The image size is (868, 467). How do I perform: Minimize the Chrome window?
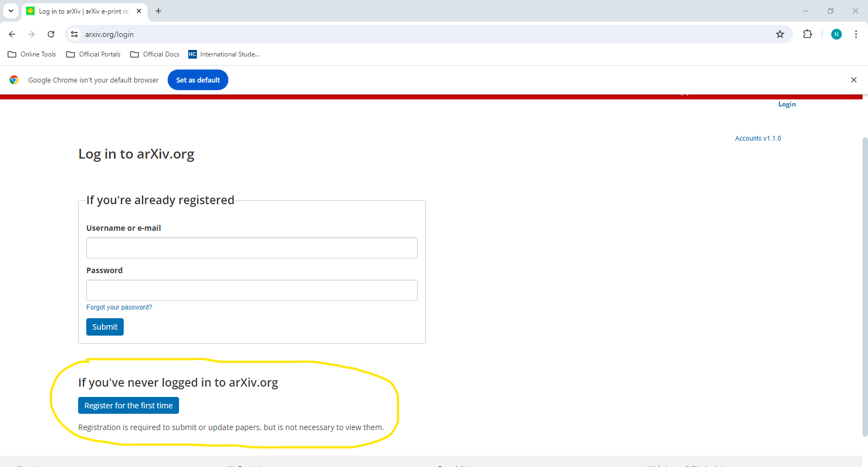coord(806,11)
